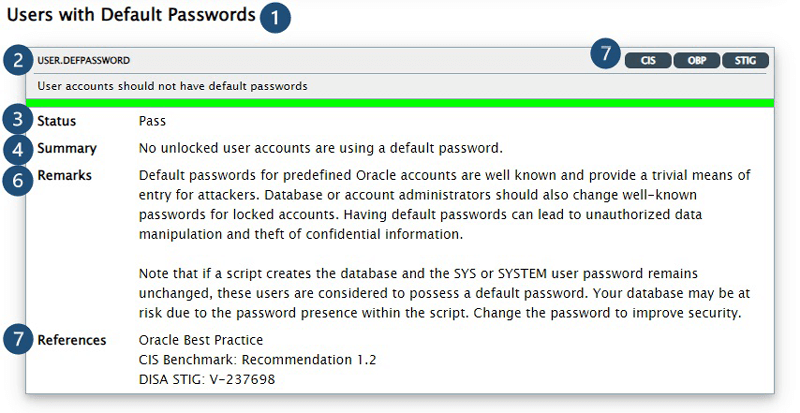800x413 pixels.
Task: Click callout 2 beside USER.DEFPASSWORD
Action: coord(18,60)
